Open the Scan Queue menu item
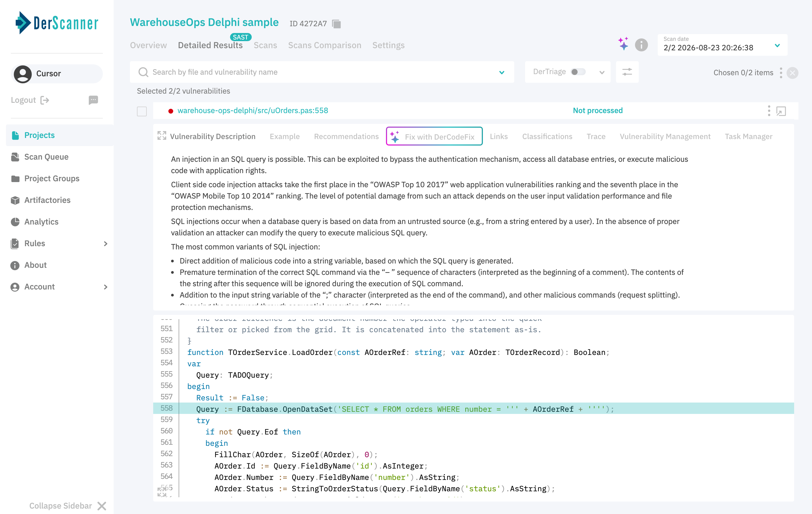812x514 pixels. [x=59, y=157]
